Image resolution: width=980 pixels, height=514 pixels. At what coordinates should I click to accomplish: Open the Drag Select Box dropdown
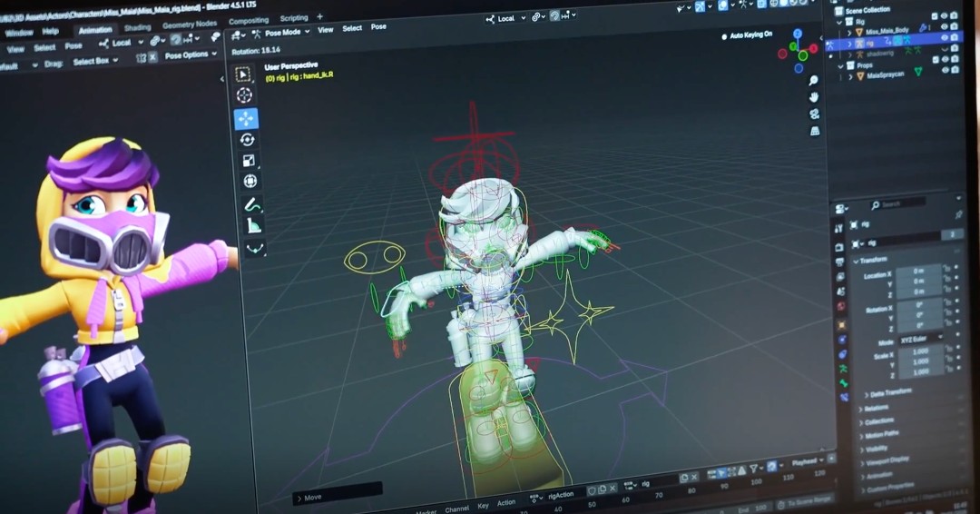95,61
